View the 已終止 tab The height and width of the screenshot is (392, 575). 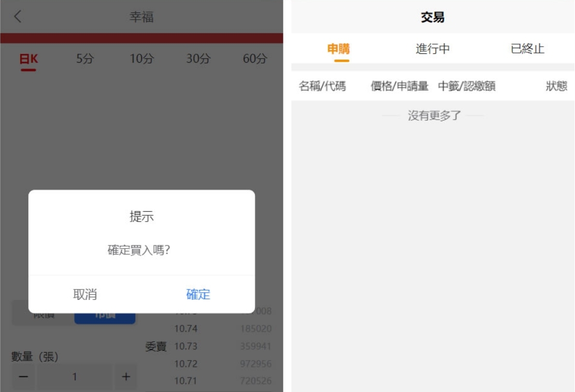[527, 49]
